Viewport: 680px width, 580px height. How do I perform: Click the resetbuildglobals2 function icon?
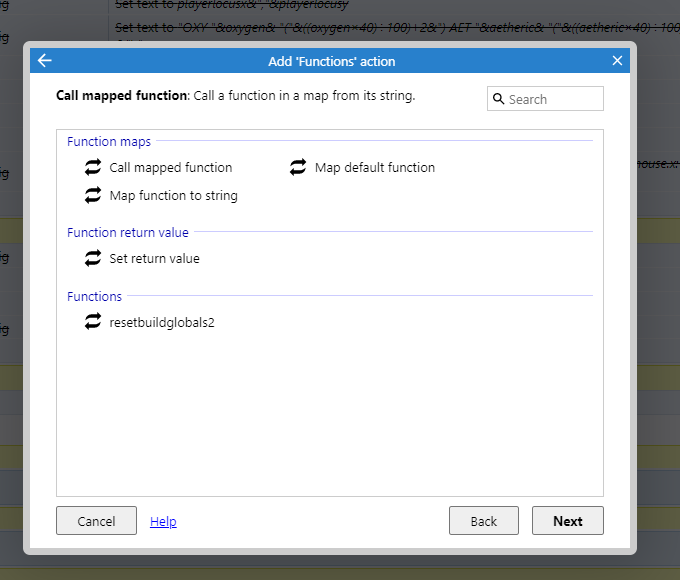[93, 322]
